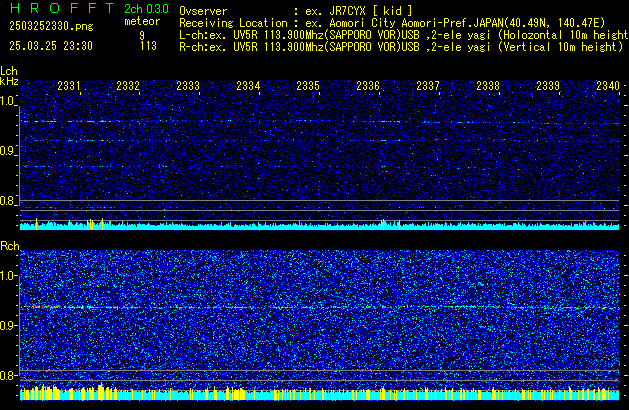This screenshot has width=629, height=410.
Task: Click the 2332 time marker
Action: [128, 86]
